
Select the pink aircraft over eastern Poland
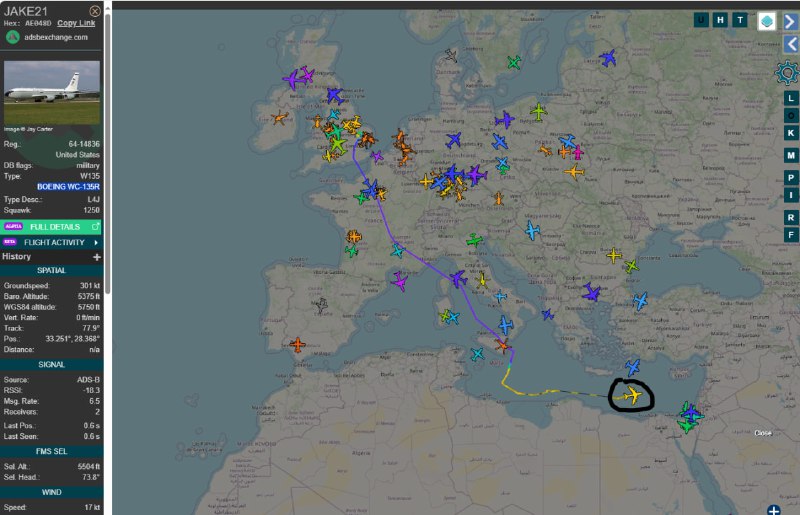[578, 152]
